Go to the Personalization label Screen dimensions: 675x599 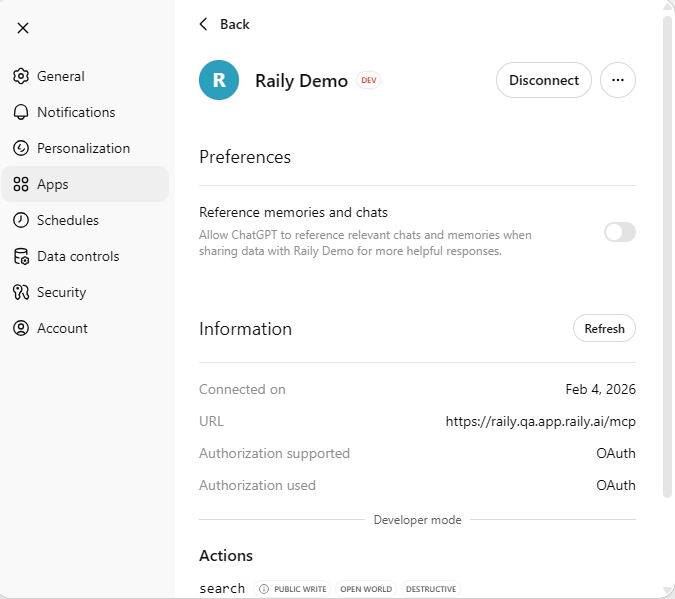(84, 148)
